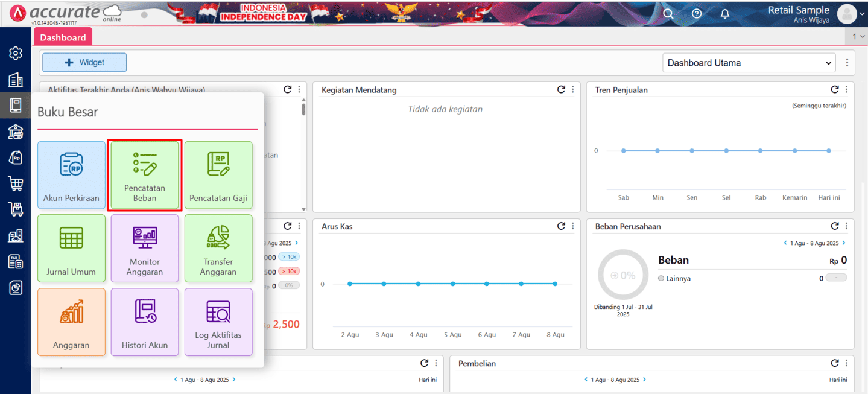Open Log Aktifitas Jurnal tile
Viewport: 868px width, 394px height.
tap(218, 322)
